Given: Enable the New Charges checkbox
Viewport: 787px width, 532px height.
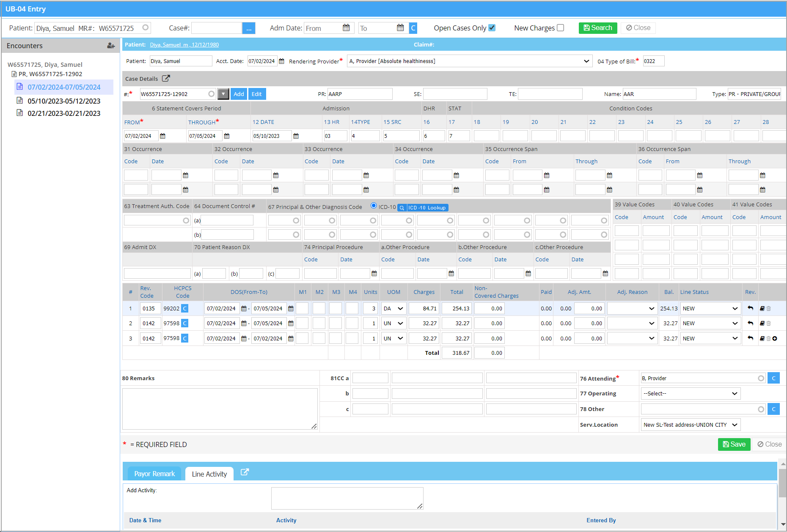Looking at the screenshot, I should (561, 28).
